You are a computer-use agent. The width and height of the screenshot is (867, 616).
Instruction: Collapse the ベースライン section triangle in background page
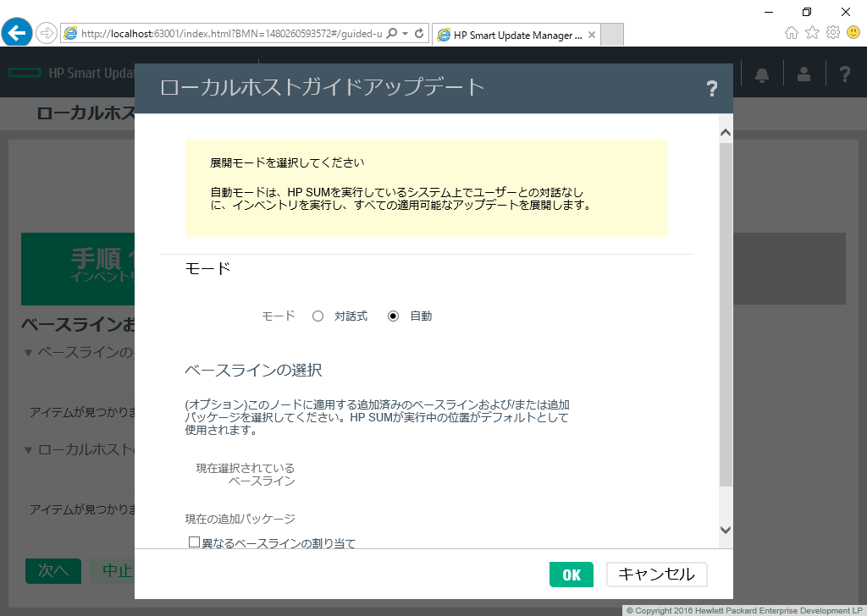(x=28, y=353)
